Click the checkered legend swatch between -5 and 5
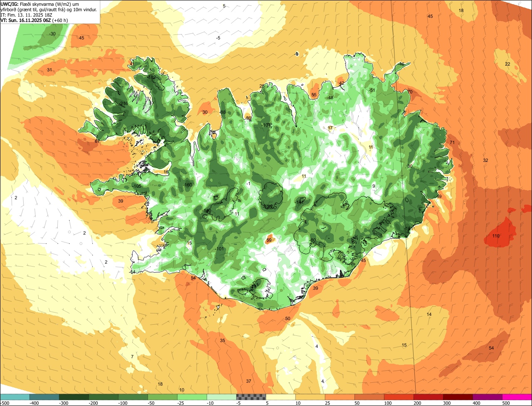This screenshot has width=532, height=406. click(x=251, y=397)
